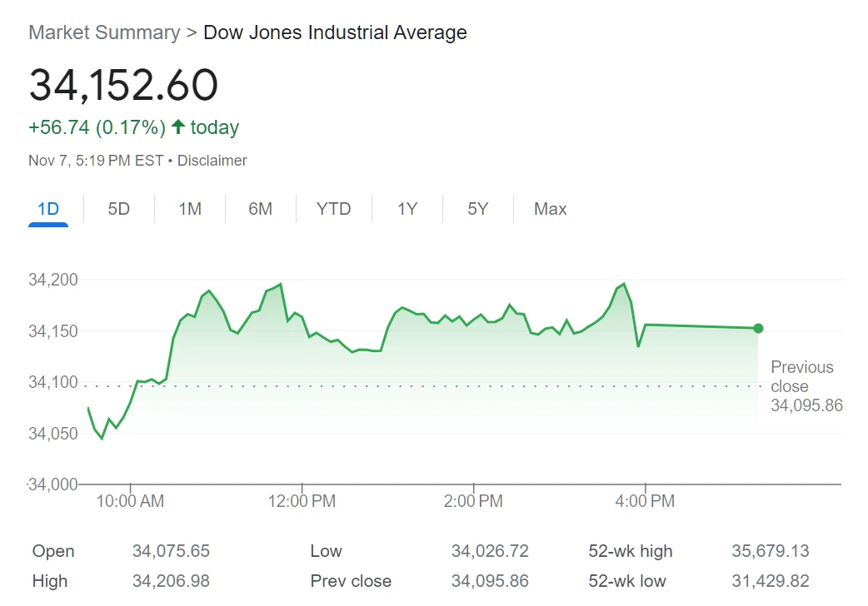Click the green change percentage +56.74 (0.17%)
868x606 pixels.
coord(93,127)
